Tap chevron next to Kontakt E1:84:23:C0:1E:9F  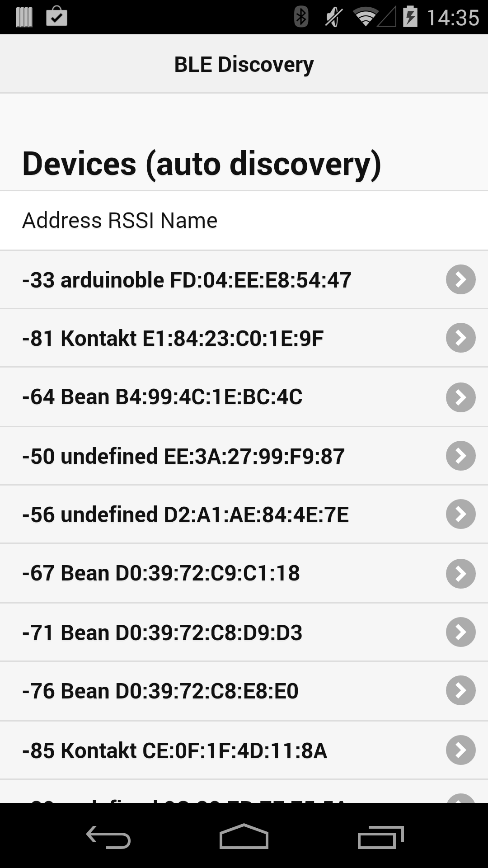(x=460, y=338)
